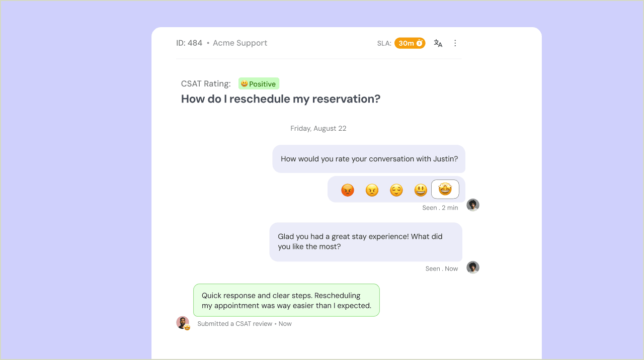Click the ID: 484 conversation label

coord(189,43)
